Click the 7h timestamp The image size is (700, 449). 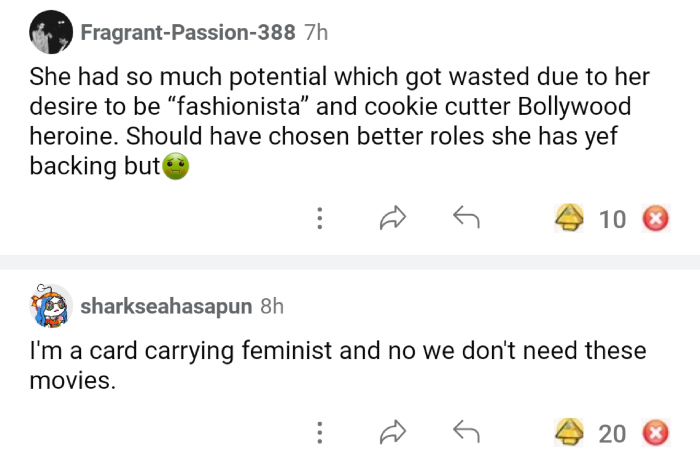(x=315, y=32)
